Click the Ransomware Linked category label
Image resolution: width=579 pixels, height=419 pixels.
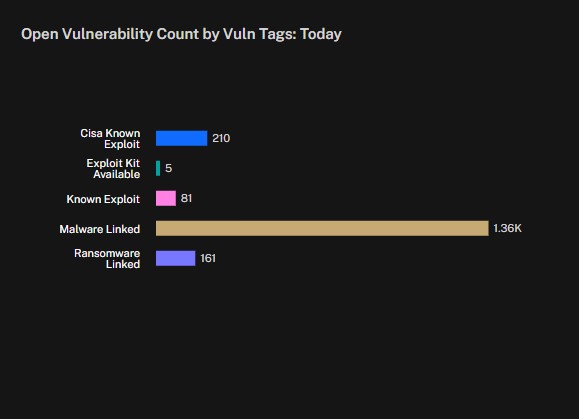click(x=107, y=259)
